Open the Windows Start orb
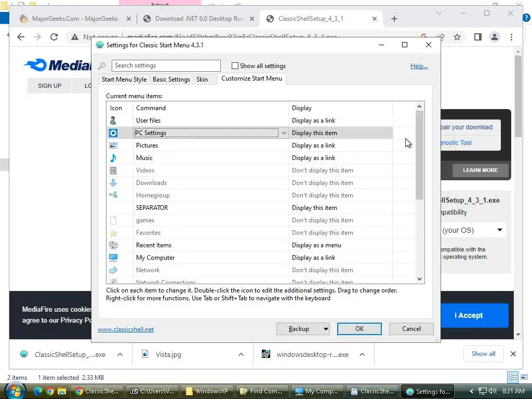The width and height of the screenshot is (532, 399). 15,391
